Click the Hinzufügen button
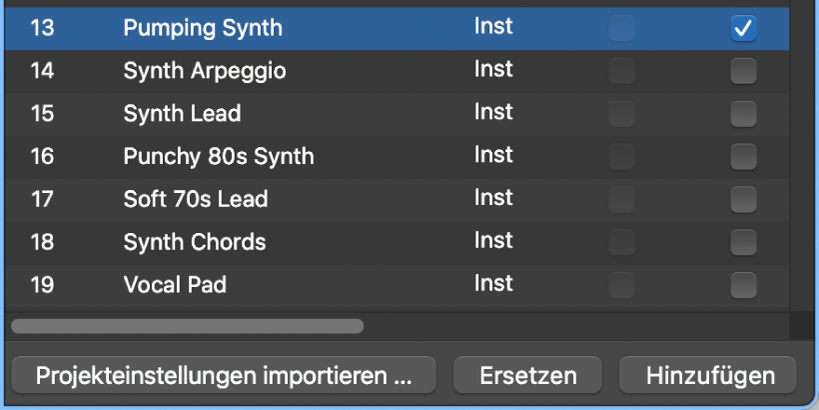819x410 pixels. point(709,376)
